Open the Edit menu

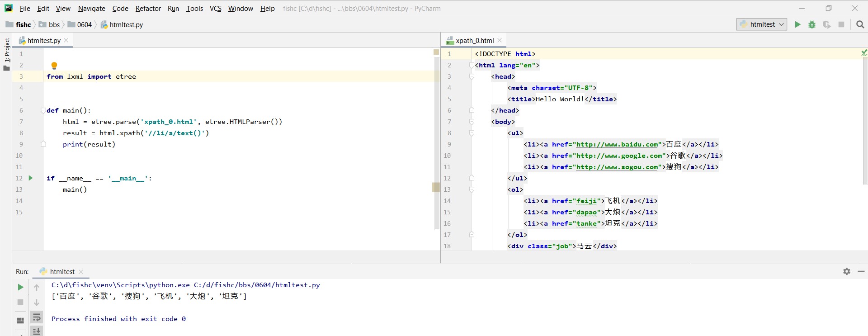click(x=43, y=9)
